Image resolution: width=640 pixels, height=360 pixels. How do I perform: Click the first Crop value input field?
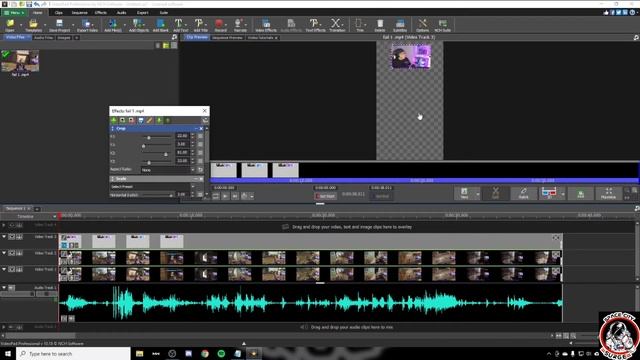[182, 136]
